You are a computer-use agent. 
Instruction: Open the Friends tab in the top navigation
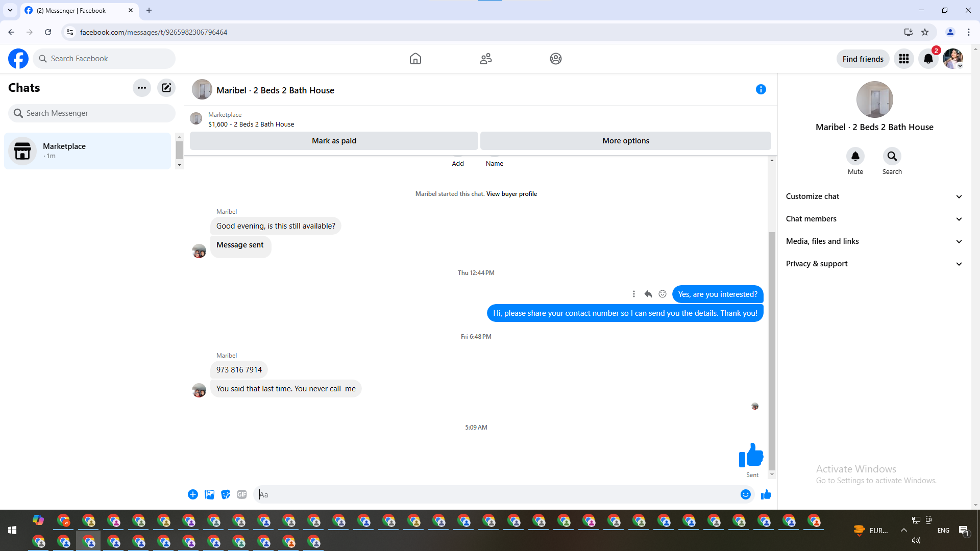pyautogui.click(x=485, y=59)
